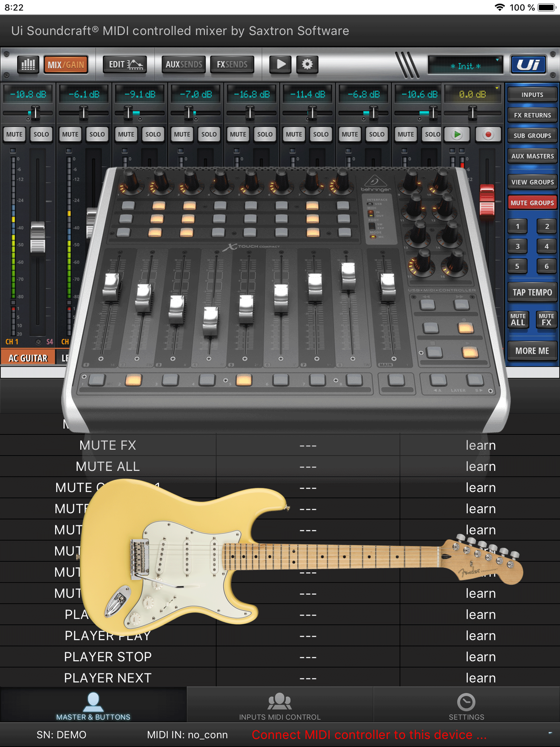The height and width of the screenshot is (747, 560).
Task: Solo the first channel
Action: [x=41, y=135]
